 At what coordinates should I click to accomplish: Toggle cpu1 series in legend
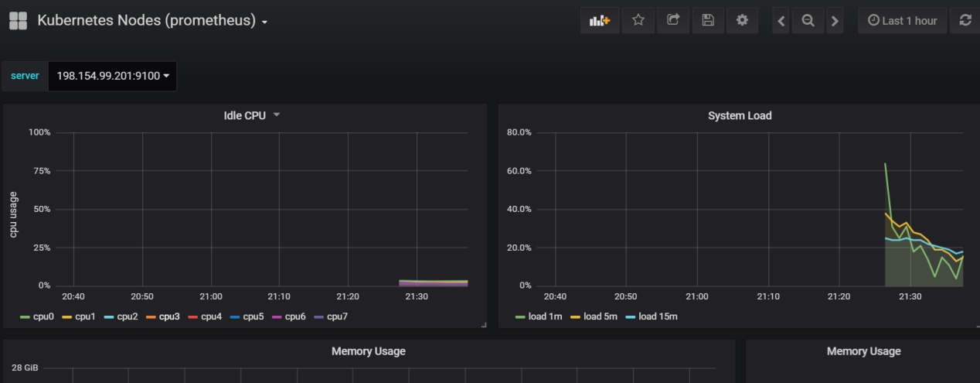(79, 316)
